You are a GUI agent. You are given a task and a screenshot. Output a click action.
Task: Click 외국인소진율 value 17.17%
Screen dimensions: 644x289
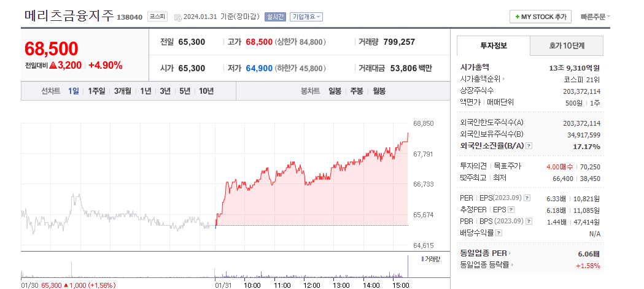click(586, 146)
